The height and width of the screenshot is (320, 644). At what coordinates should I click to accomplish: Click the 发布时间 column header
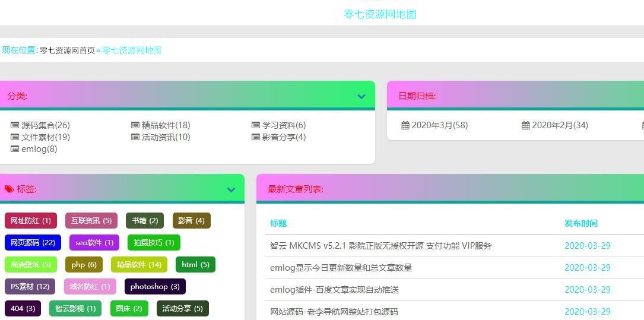pos(580,223)
